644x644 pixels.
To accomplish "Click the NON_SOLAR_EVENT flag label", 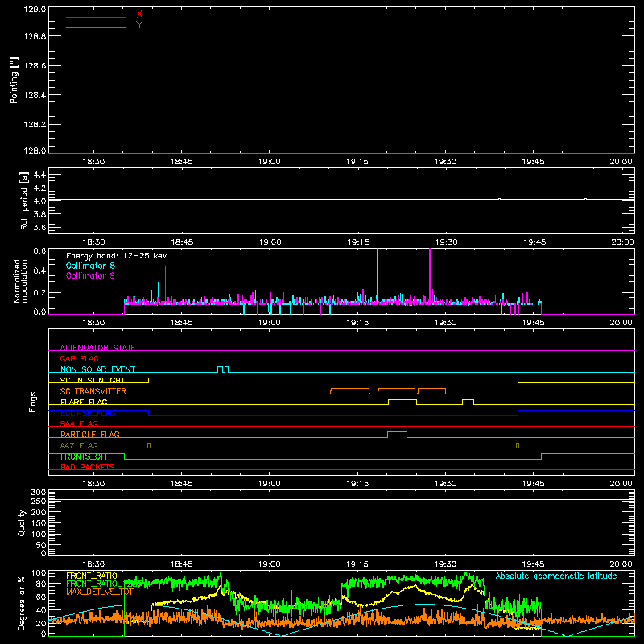I will click(97, 369).
